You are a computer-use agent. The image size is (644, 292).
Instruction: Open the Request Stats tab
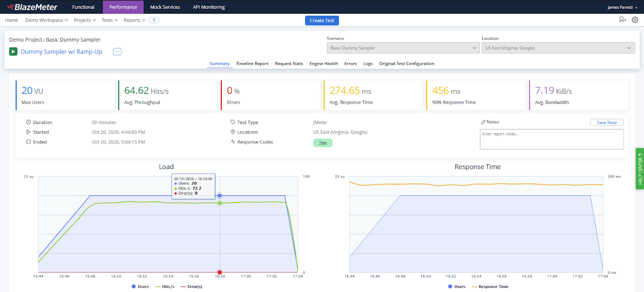(289, 64)
